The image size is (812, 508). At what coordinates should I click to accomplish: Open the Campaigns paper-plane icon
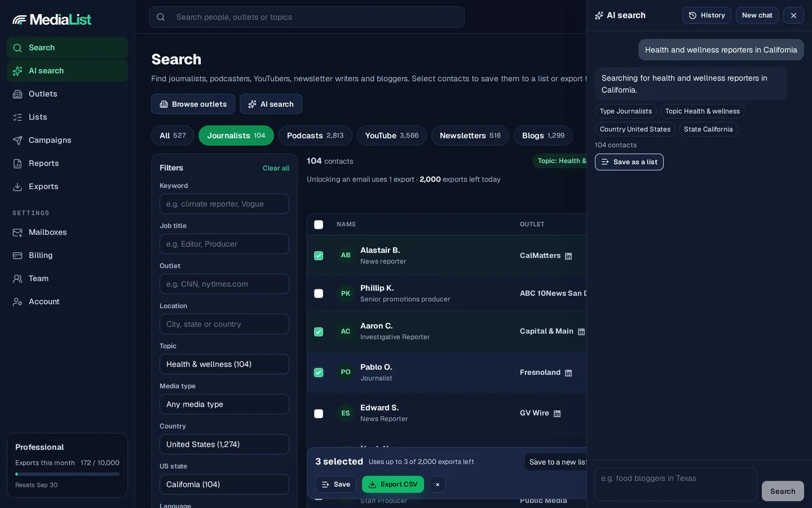pyautogui.click(x=17, y=141)
